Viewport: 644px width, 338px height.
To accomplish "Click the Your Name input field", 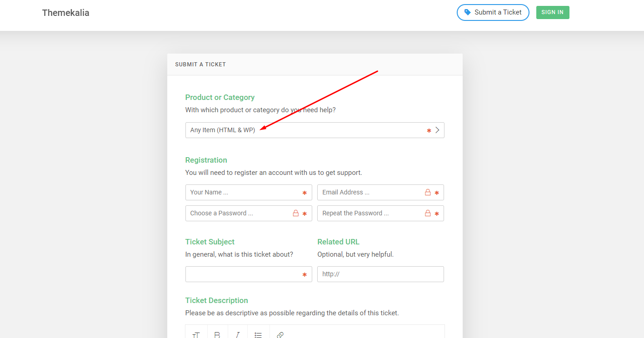I will pos(249,192).
